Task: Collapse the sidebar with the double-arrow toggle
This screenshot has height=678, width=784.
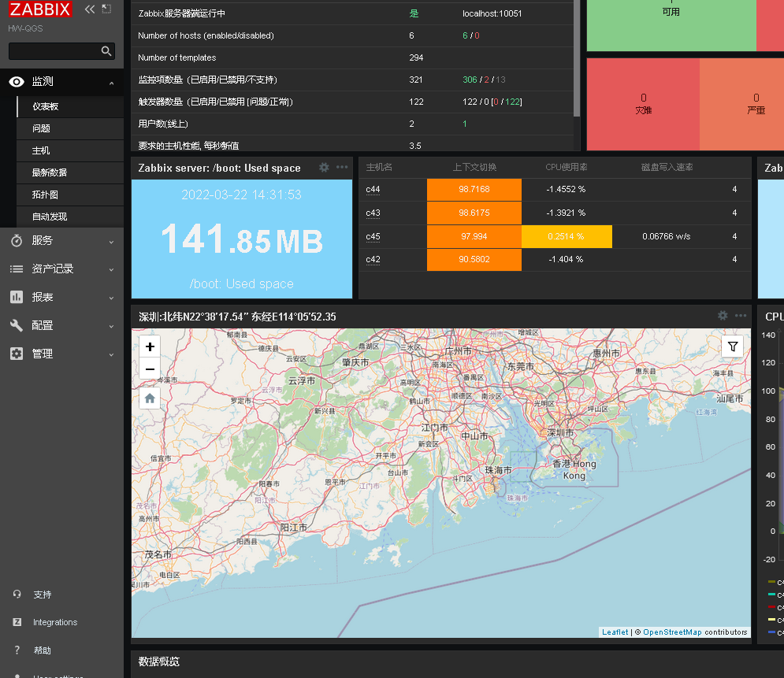Action: tap(89, 10)
